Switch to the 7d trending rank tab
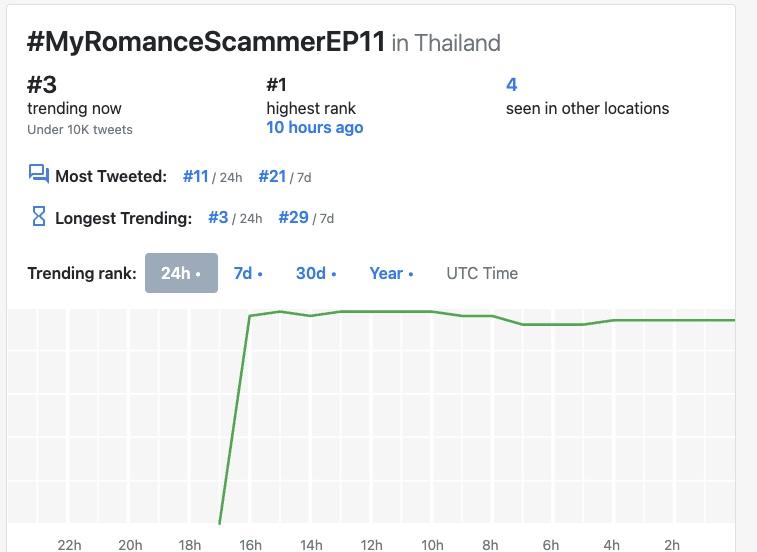The height and width of the screenshot is (552, 757). [x=247, y=273]
